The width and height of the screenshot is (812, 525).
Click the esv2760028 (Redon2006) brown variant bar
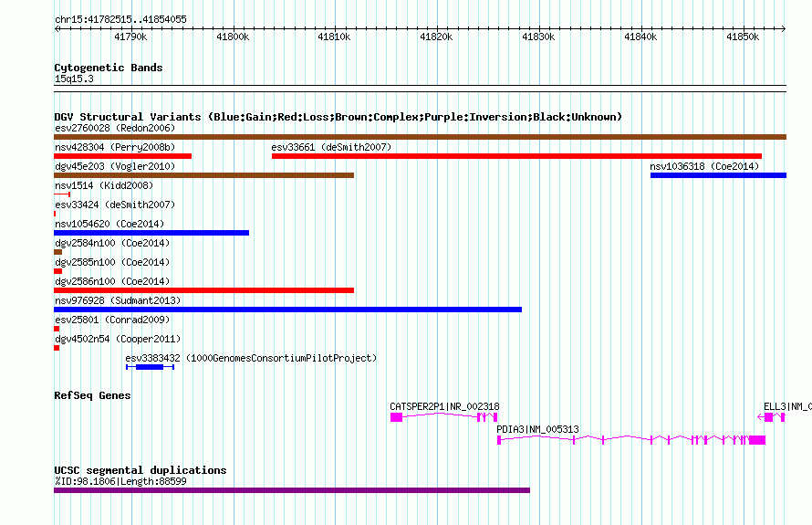pyautogui.click(x=420, y=137)
